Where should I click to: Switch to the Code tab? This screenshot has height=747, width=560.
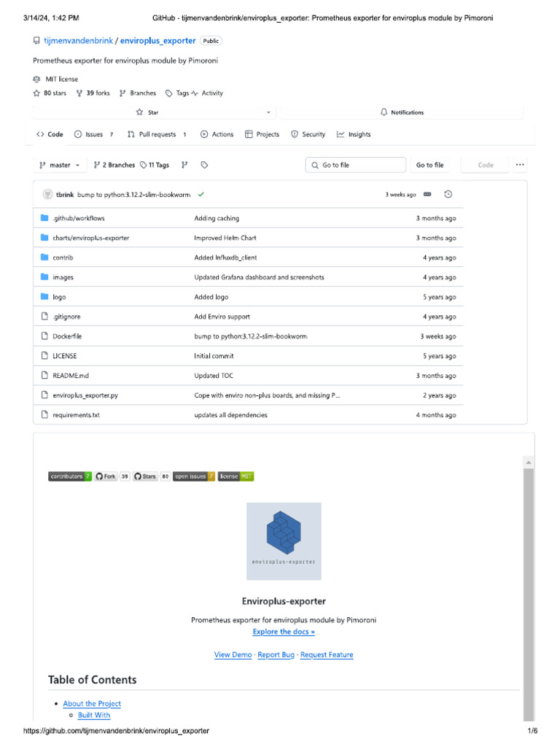pyautogui.click(x=50, y=134)
